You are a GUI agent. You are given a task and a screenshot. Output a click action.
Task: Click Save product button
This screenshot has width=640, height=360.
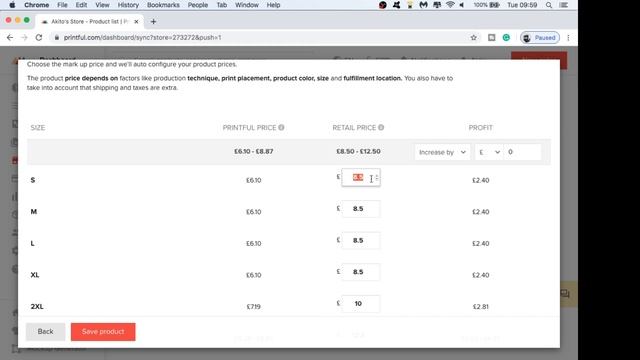[x=103, y=331]
